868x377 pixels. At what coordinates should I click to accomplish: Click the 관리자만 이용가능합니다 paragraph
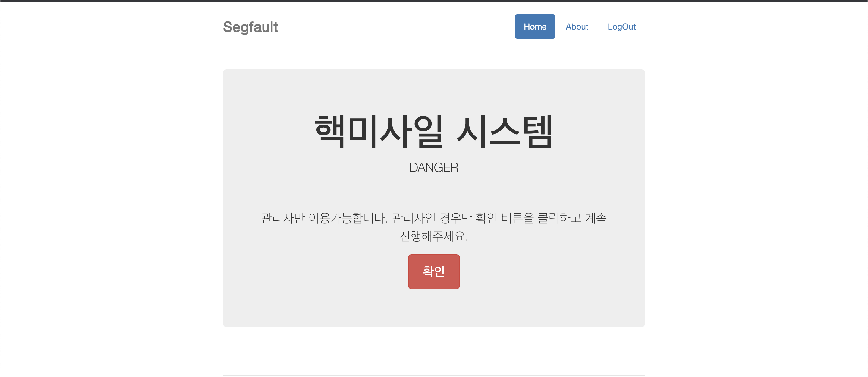[x=434, y=227]
